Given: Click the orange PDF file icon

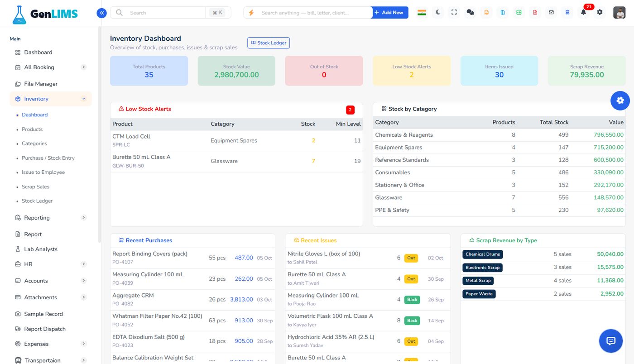Looking at the screenshot, I should click(x=486, y=13).
